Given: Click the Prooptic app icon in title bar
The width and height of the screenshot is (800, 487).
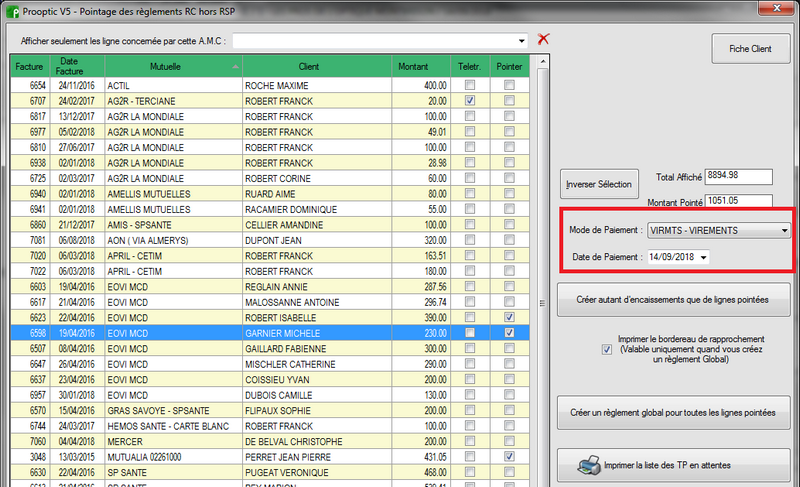Looking at the screenshot, I should tap(12, 11).
